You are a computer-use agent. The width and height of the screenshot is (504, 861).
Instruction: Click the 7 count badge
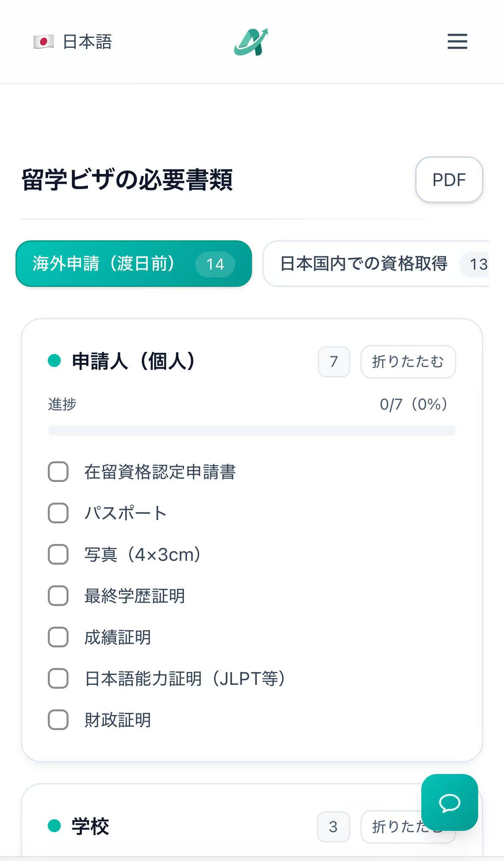(x=334, y=361)
